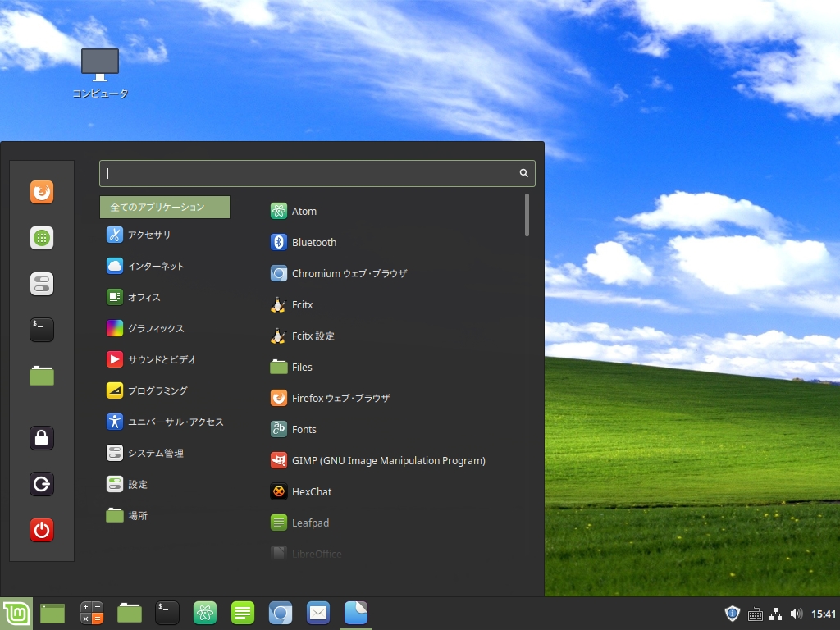Viewport: 840px width, 630px height.
Task: Click the logout icon in sidebar
Action: pos(42,484)
